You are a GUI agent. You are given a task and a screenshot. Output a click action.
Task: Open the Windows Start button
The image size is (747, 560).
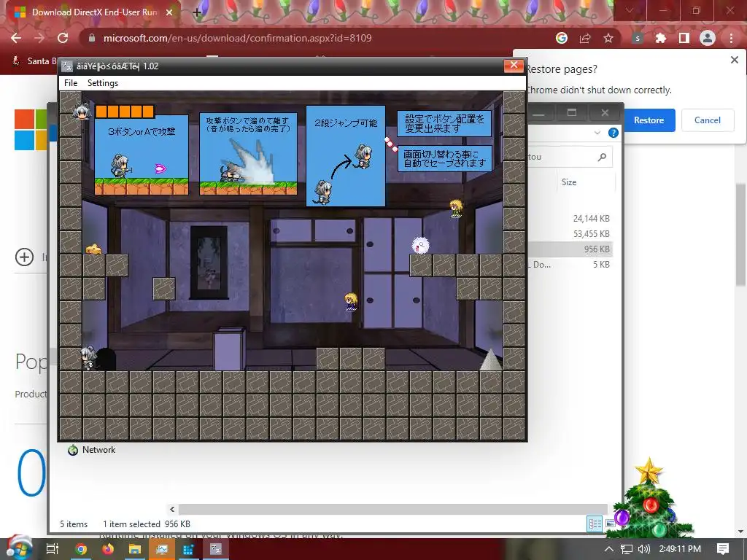(x=19, y=548)
